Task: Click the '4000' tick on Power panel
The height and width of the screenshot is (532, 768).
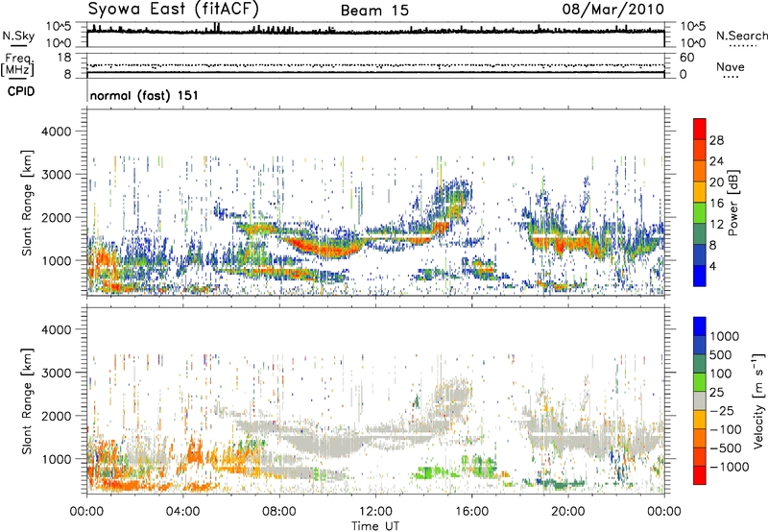Action: tap(56, 132)
